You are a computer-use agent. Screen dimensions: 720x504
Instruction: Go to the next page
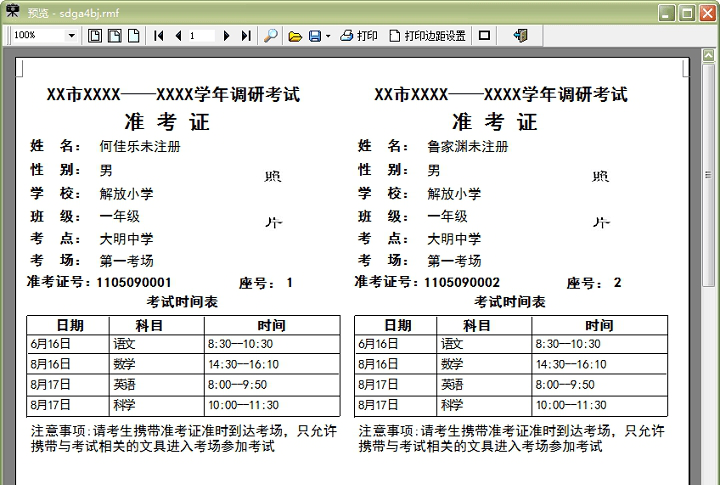(226, 35)
